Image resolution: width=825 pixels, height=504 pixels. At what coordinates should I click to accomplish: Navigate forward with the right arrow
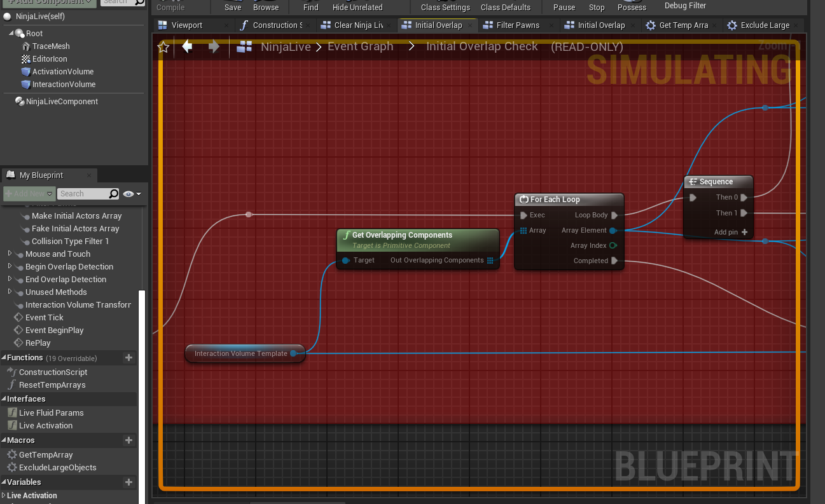[x=214, y=46]
